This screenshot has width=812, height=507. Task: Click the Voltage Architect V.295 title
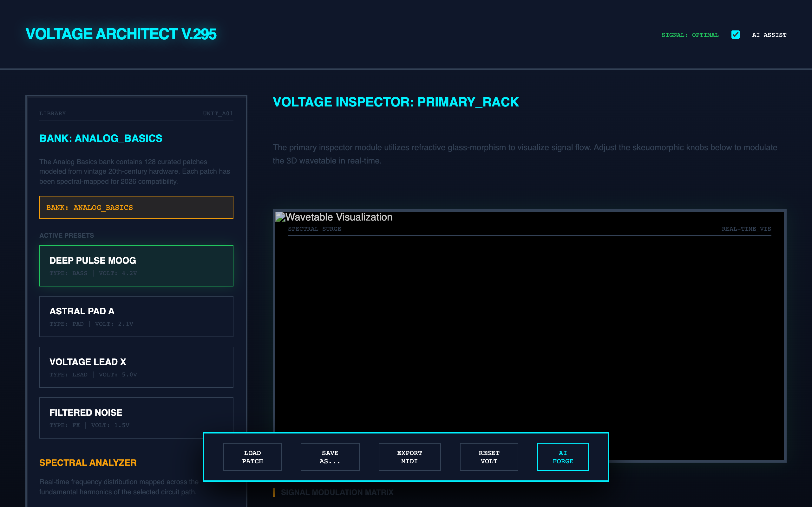[121, 34]
